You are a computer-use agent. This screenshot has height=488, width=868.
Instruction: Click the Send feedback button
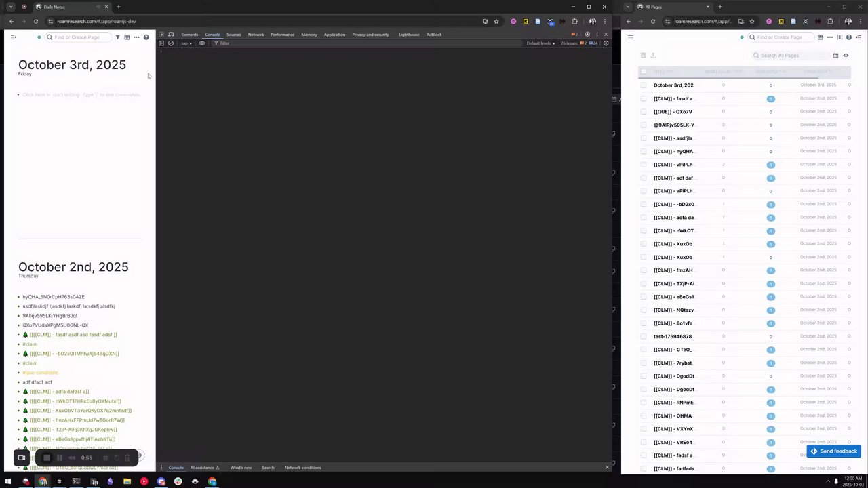click(833, 451)
